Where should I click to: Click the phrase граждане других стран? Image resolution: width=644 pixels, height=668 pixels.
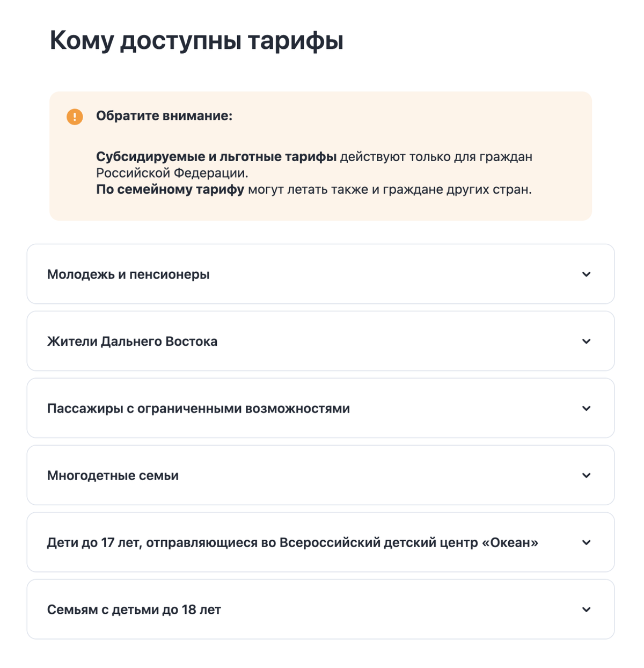click(457, 190)
